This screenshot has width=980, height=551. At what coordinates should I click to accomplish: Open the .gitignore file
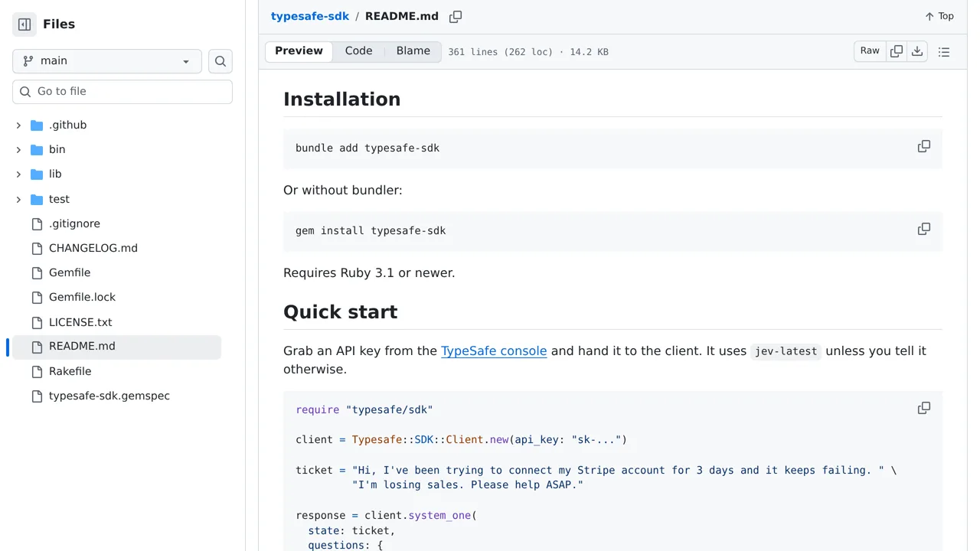click(74, 223)
